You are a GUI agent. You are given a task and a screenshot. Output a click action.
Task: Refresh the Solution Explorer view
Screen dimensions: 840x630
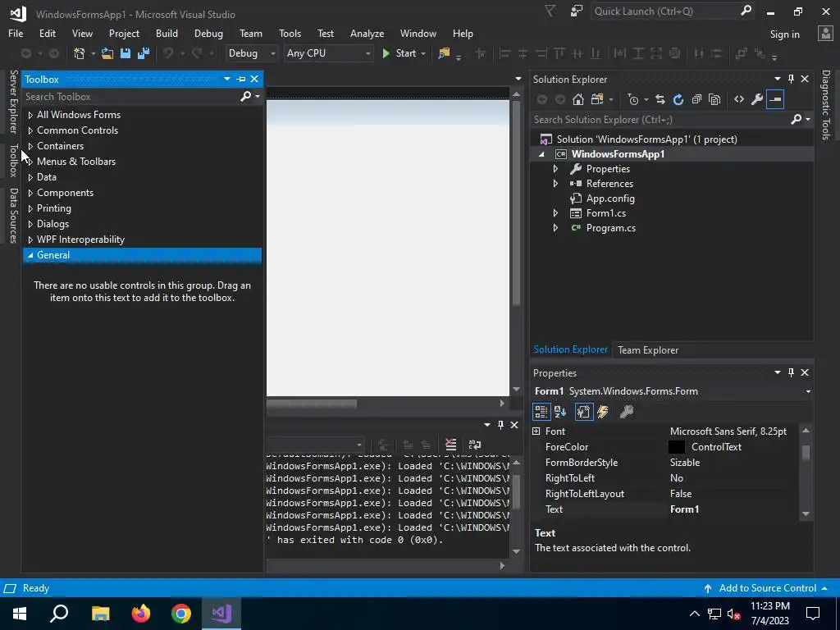pos(678,99)
